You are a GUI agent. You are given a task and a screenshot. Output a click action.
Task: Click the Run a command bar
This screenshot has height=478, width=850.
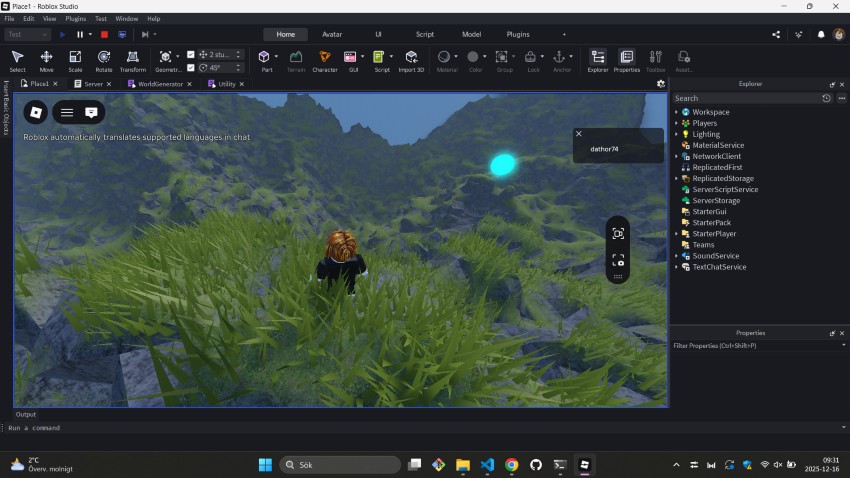[423, 428]
